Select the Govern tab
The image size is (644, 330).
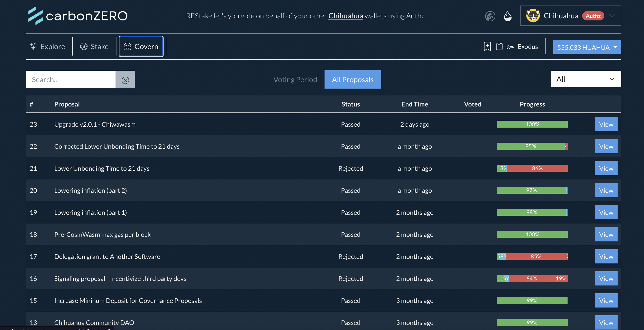[141, 46]
